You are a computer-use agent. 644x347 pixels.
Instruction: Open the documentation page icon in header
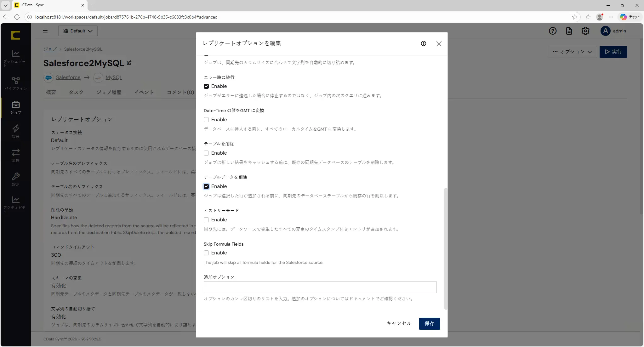(569, 31)
